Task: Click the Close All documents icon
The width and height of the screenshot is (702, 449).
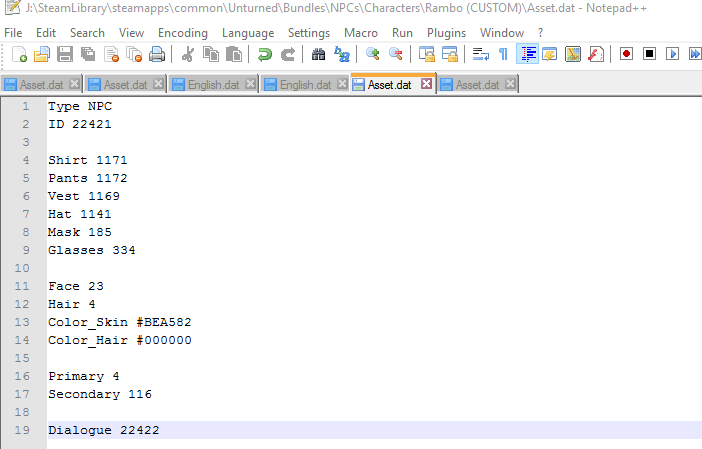Action: click(x=134, y=54)
